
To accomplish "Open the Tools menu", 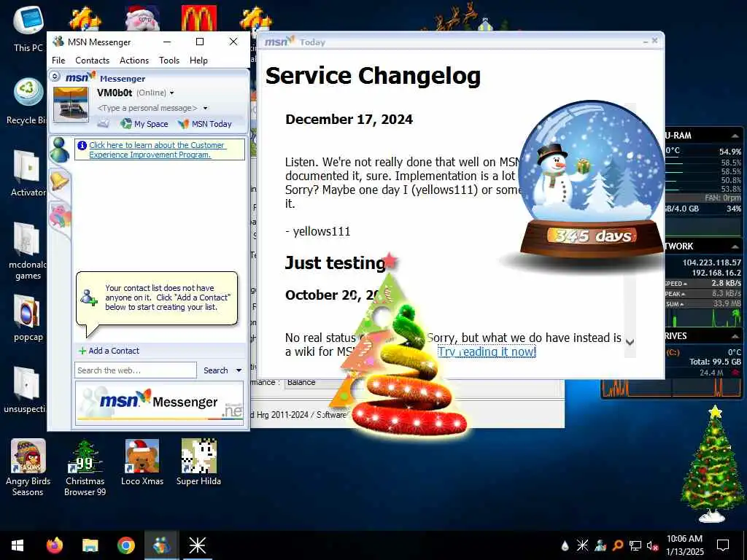I will 169,61.
